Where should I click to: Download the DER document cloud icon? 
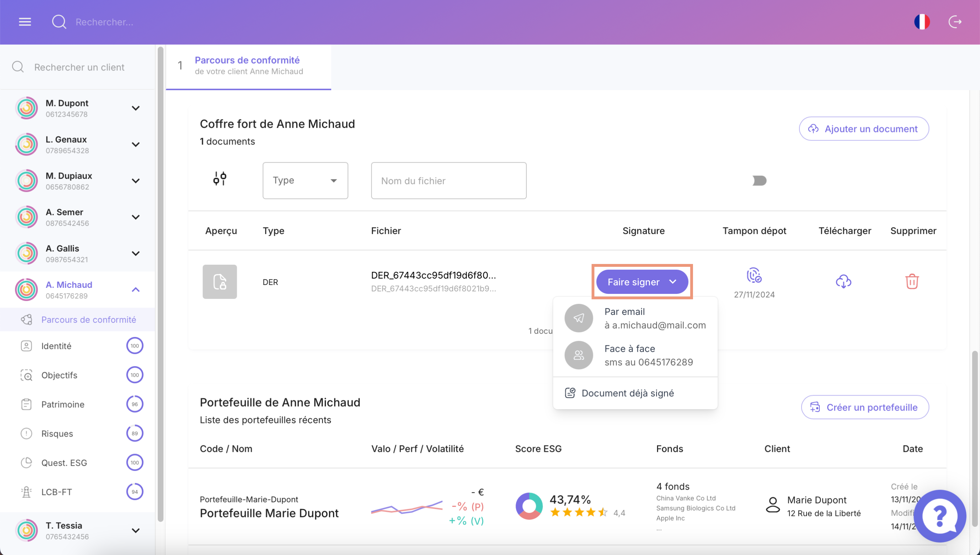[843, 281]
